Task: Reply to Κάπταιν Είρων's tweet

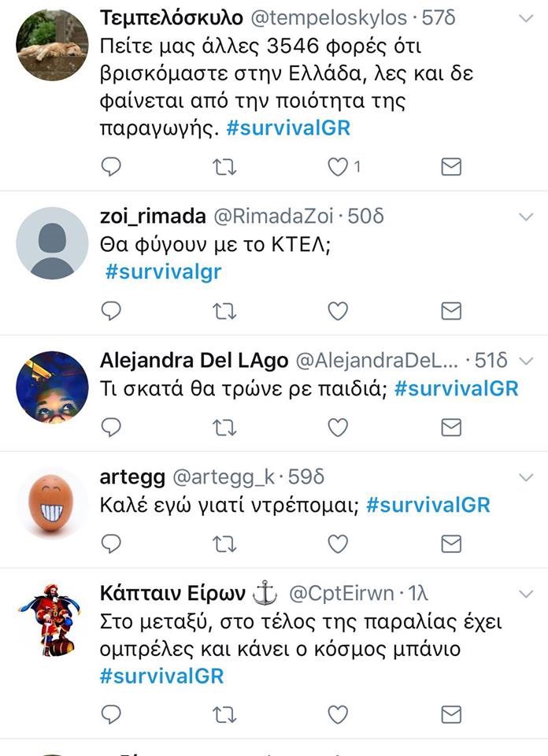Action: tap(111, 714)
